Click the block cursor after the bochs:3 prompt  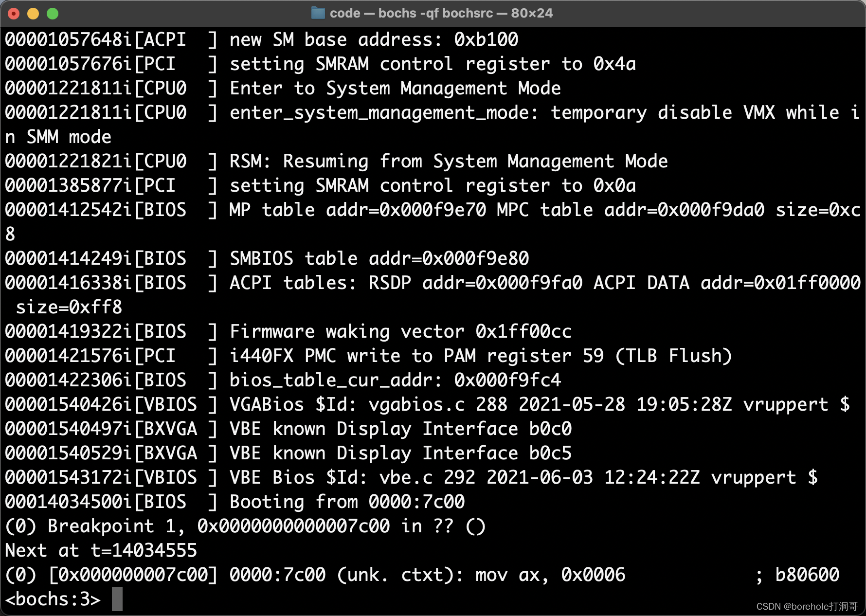click(x=117, y=599)
